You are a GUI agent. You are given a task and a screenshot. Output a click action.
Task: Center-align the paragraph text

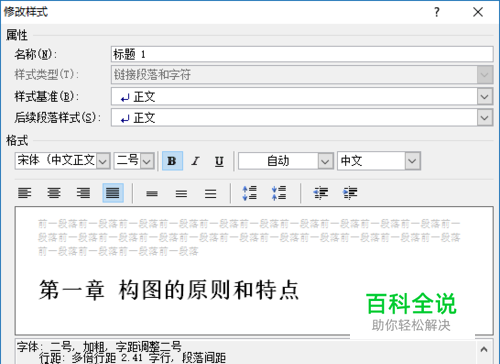click(54, 193)
